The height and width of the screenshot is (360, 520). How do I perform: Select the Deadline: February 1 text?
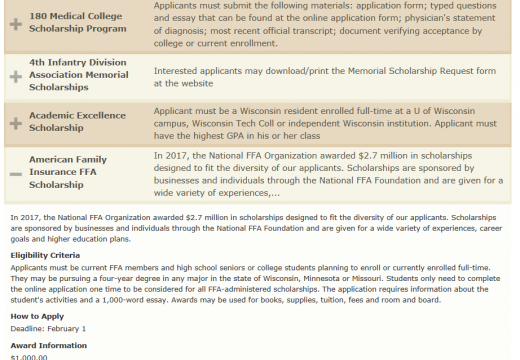[x=48, y=329]
